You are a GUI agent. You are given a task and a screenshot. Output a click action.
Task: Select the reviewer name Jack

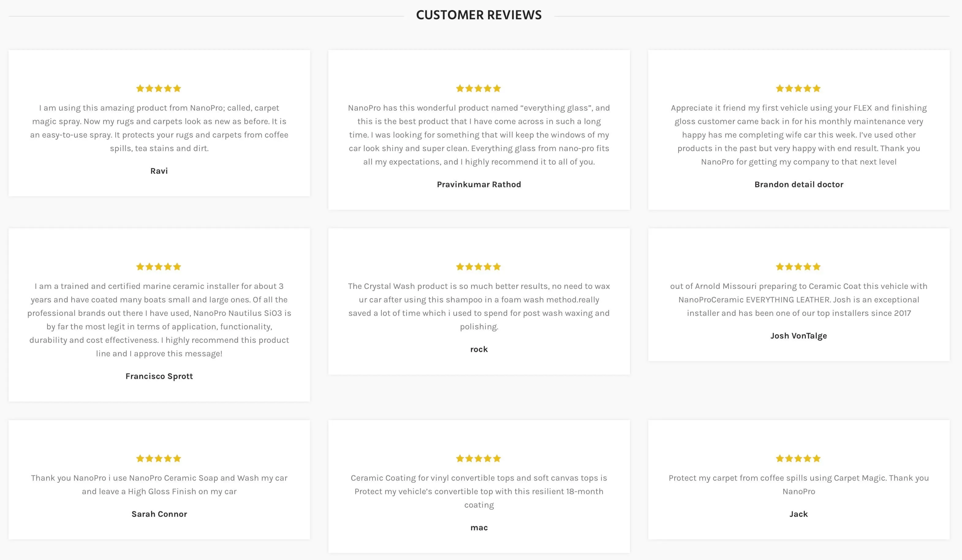799,514
